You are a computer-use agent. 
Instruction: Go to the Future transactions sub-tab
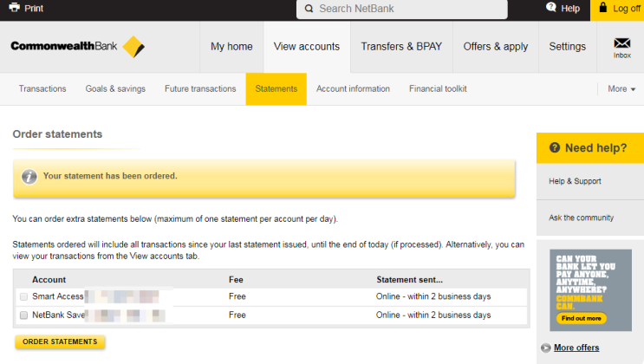(200, 88)
